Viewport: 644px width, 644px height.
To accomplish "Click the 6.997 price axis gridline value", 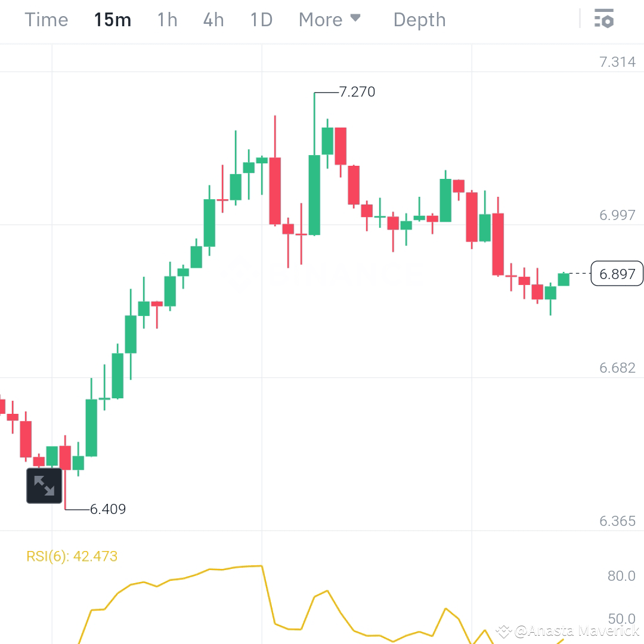I will point(617,215).
